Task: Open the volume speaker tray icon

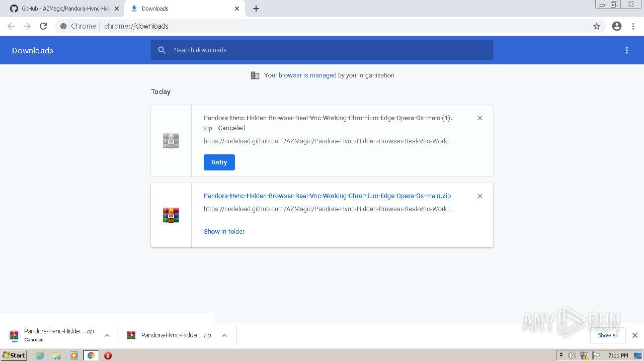Action: point(572,355)
